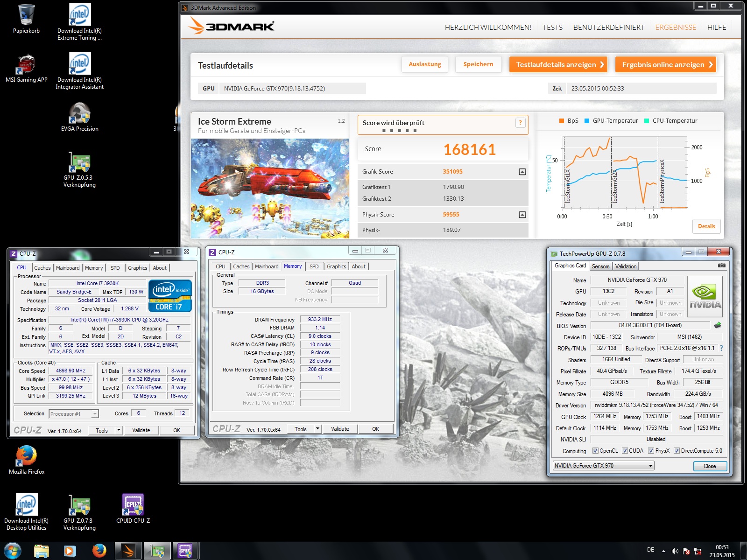The width and height of the screenshot is (747, 560).
Task: Click the Speichern button
Action: (x=478, y=64)
